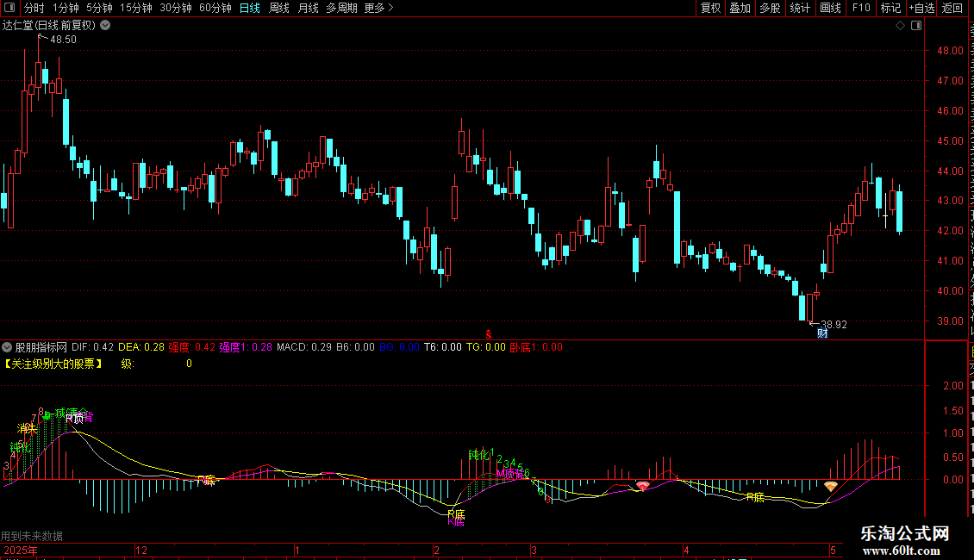Click the yellow 消失 indicator label

point(28,428)
